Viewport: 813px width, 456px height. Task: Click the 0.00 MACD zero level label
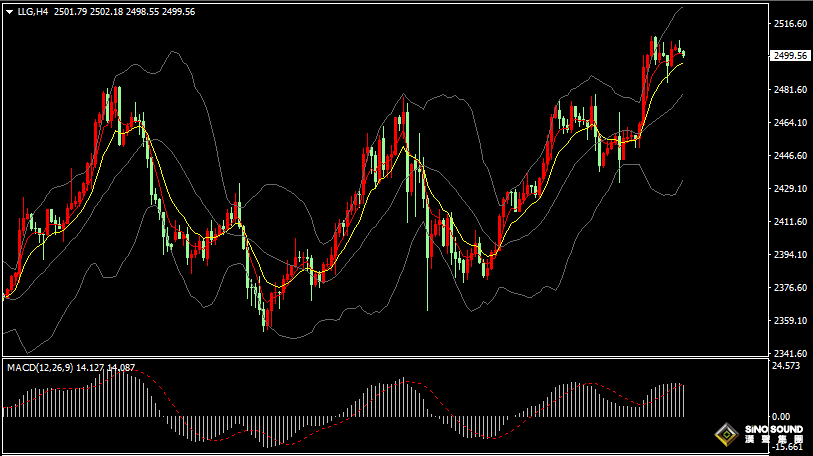tap(782, 416)
